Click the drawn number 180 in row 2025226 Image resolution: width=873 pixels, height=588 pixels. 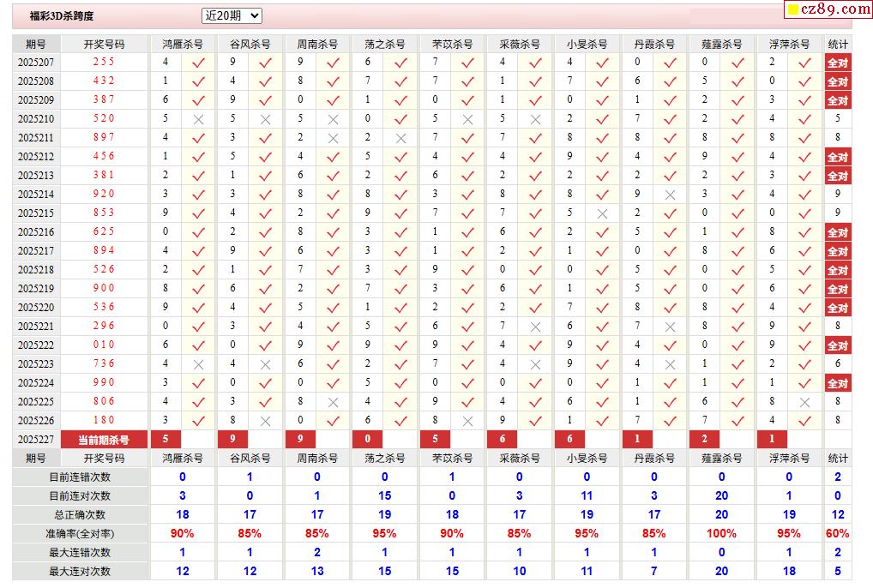pos(104,420)
